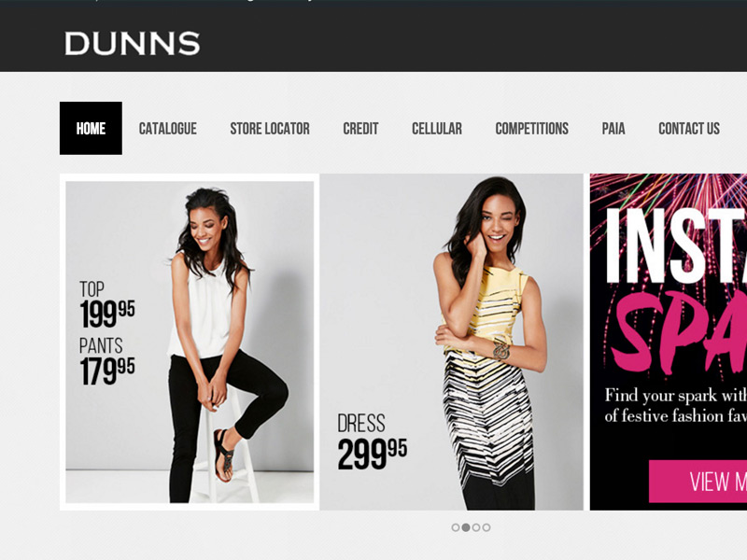Image resolution: width=747 pixels, height=560 pixels.
Task: Select the Cellular navigation link
Action: [x=437, y=129]
